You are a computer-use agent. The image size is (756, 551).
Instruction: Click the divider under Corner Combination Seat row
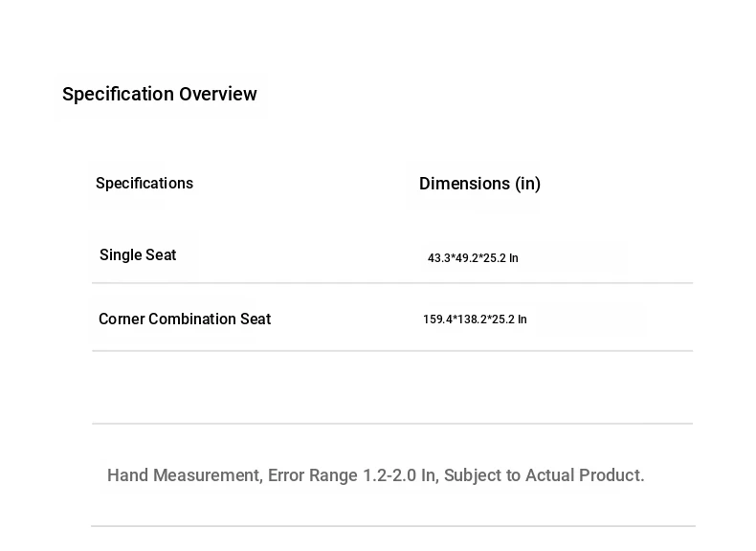392,351
